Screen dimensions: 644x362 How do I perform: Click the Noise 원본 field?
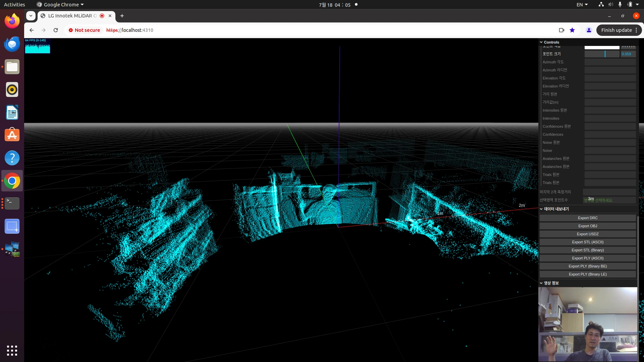[x=610, y=142]
